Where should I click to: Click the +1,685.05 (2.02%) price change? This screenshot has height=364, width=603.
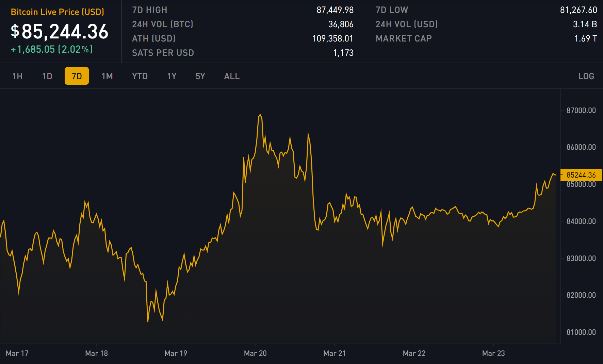[52, 49]
